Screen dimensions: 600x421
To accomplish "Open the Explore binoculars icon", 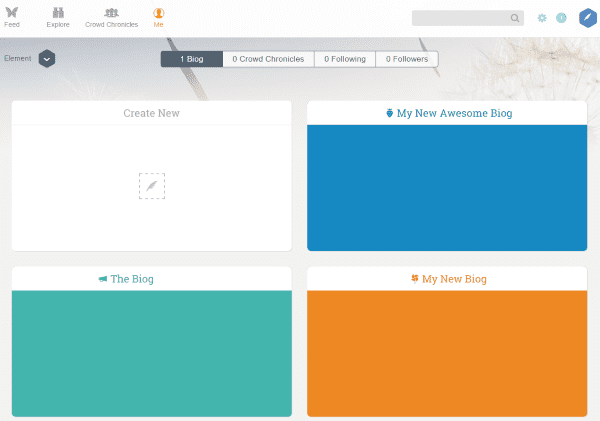I will coord(58,13).
